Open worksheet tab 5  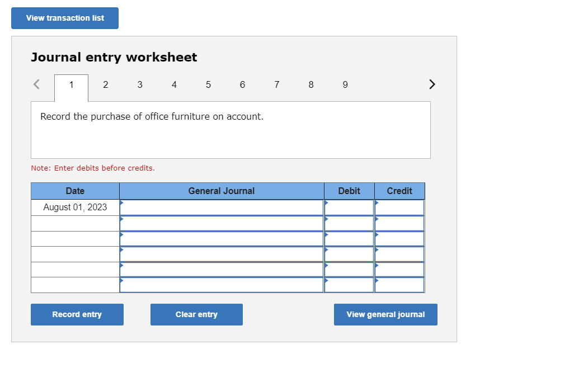[208, 84]
